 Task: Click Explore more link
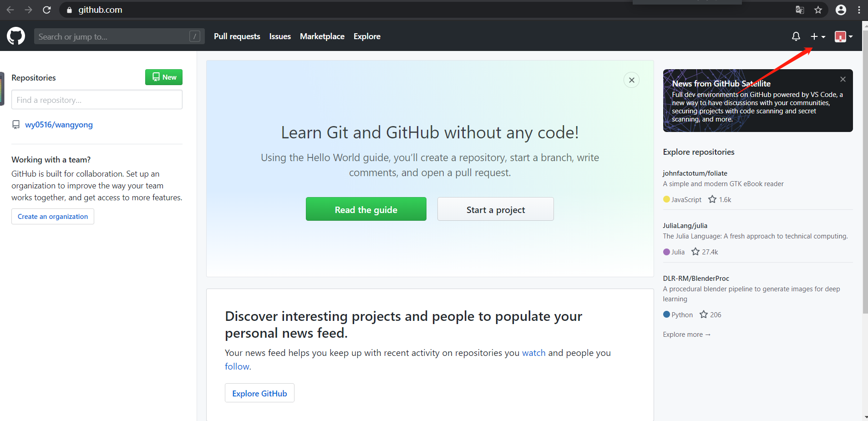[x=686, y=335]
